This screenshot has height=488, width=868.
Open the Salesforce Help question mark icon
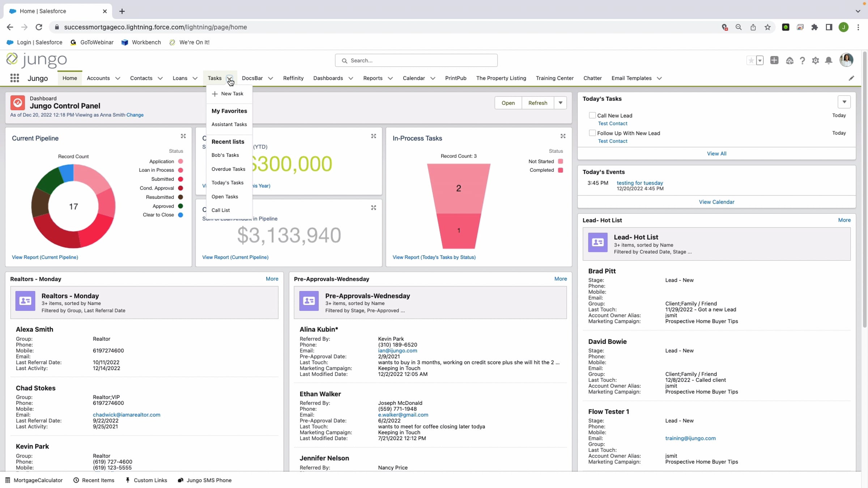802,60
